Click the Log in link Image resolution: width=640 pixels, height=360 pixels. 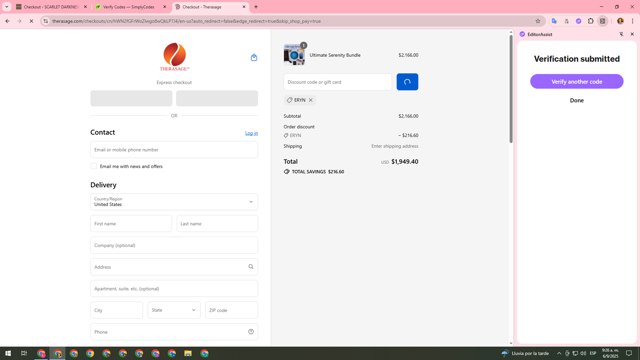click(251, 133)
